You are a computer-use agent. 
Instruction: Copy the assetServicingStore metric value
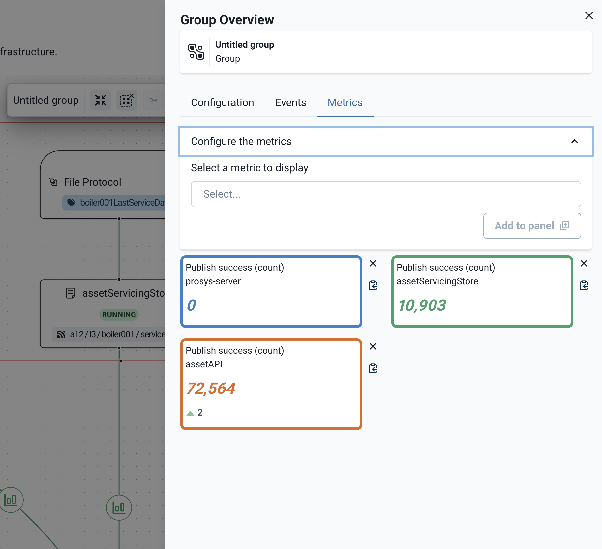pyautogui.click(x=584, y=285)
